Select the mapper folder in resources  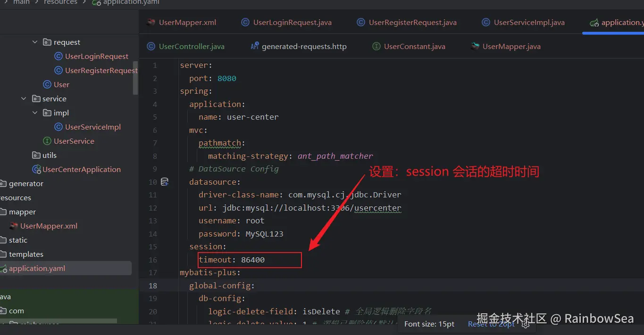22,212
